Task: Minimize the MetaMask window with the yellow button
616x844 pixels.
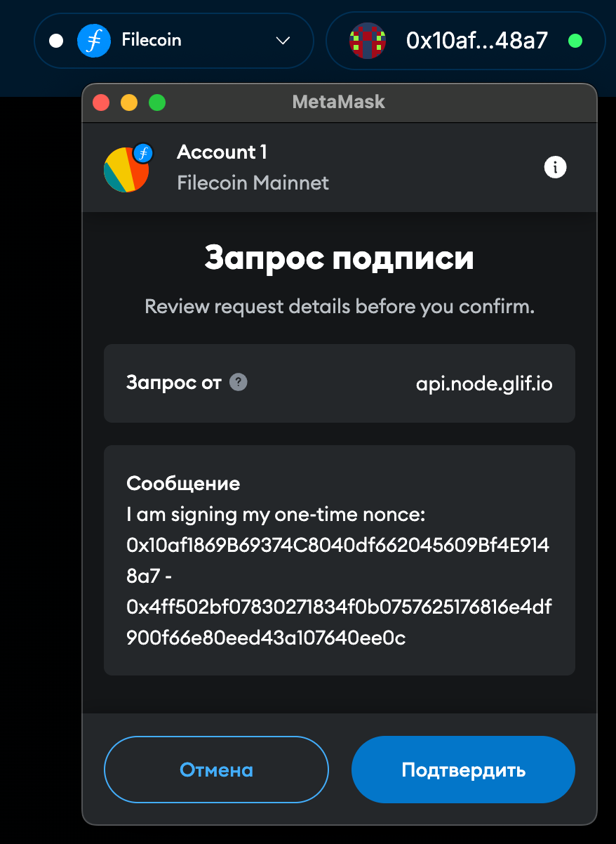Action: 129,103
